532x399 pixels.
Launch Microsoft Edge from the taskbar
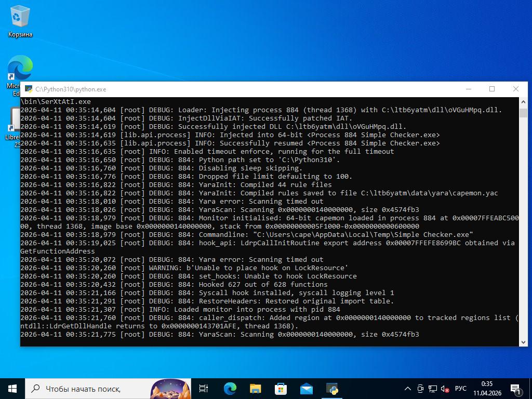coord(230,389)
